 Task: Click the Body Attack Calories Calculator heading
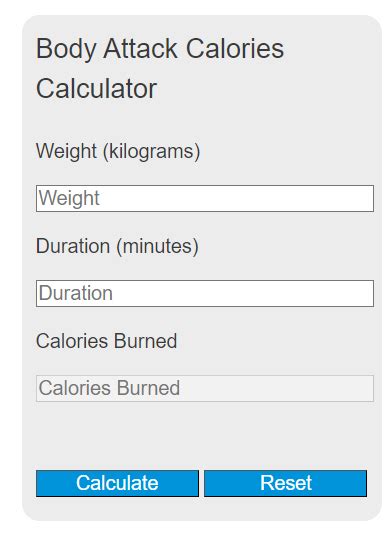160,68
